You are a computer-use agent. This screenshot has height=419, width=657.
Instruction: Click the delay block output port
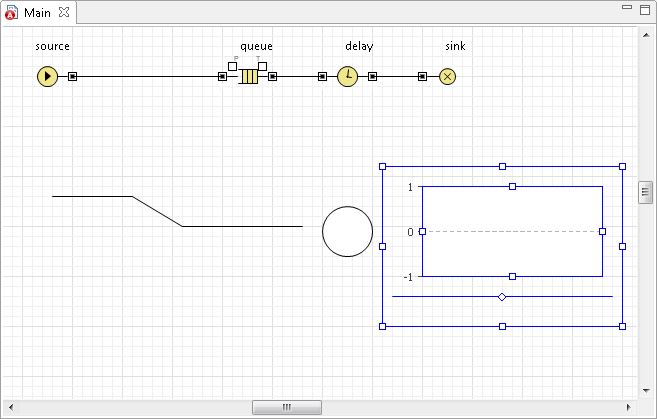[x=372, y=77]
